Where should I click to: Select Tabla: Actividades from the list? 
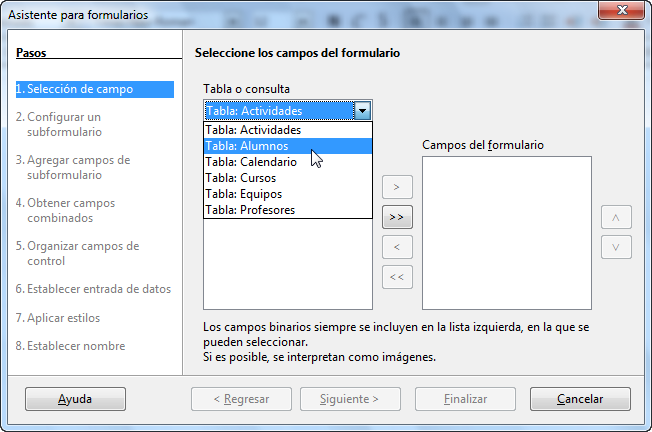click(x=288, y=130)
